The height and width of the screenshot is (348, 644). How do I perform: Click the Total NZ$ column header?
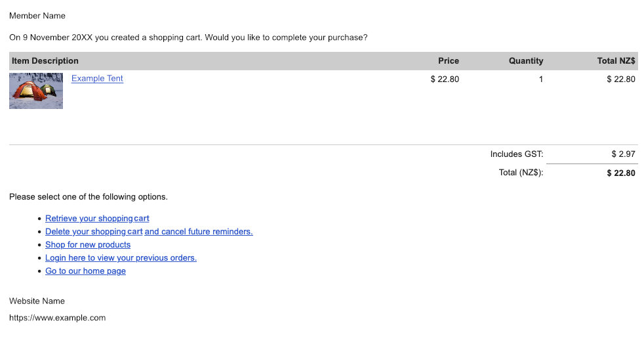click(x=616, y=61)
